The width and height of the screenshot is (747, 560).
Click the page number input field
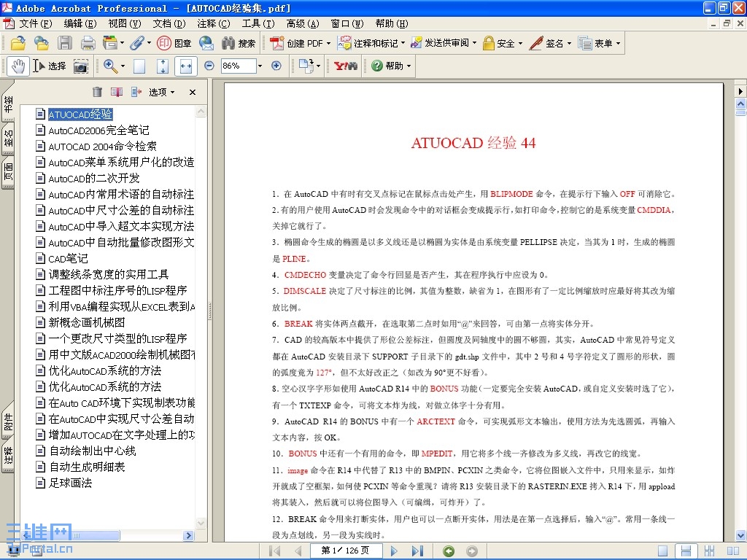[346, 551]
